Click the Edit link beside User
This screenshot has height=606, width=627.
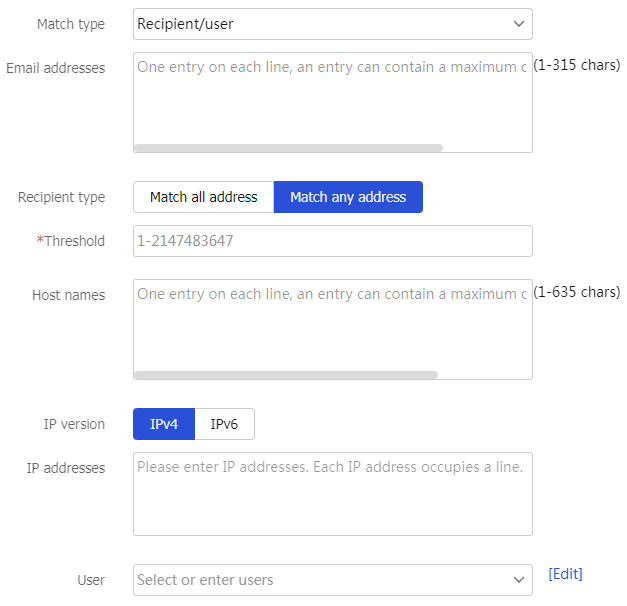[x=565, y=574]
